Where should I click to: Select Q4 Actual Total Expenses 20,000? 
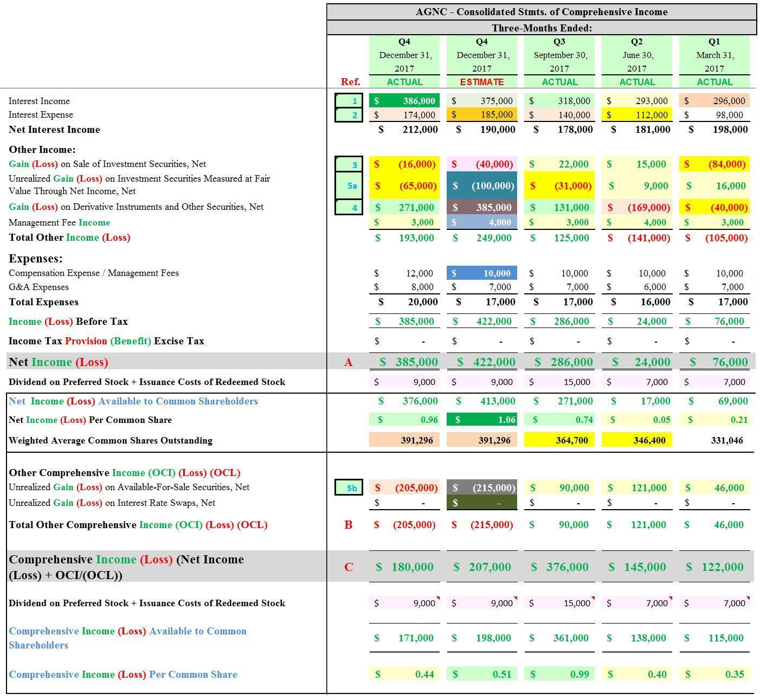[x=404, y=302]
